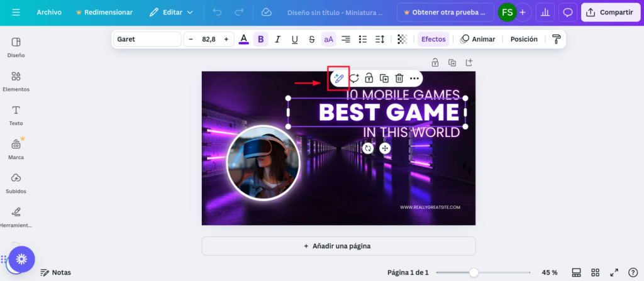The height and width of the screenshot is (281, 644).
Task: Change text alignment
Action: pyautogui.click(x=346, y=40)
